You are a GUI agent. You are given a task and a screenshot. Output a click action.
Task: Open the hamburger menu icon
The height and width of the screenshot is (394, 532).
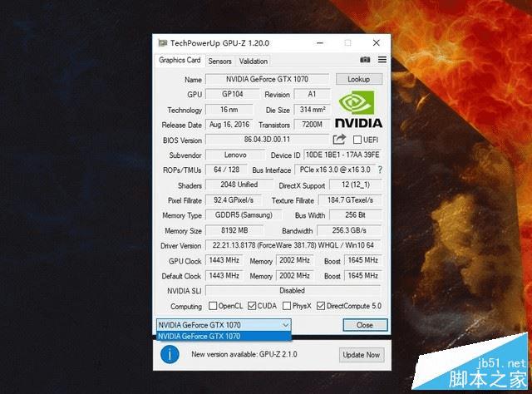click(382, 60)
